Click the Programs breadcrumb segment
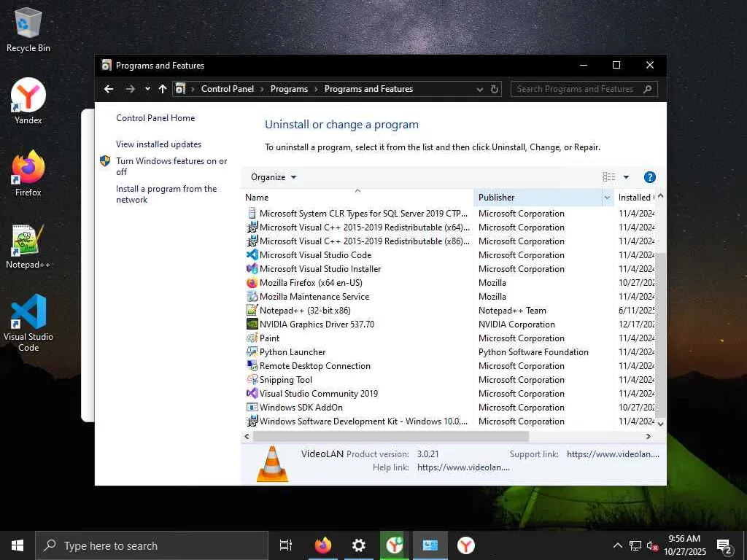 (x=289, y=89)
